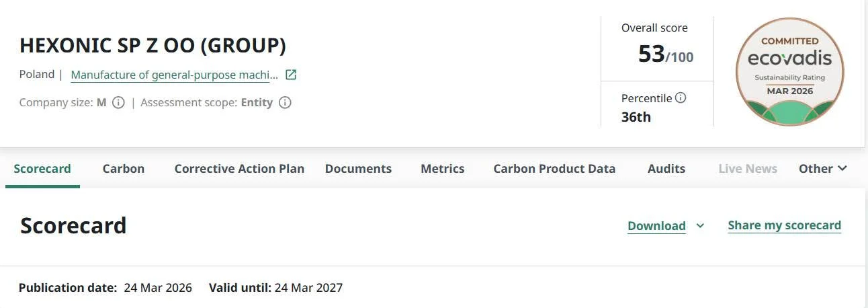Click the overall score 53/100 value
868x308 pixels.
(665, 54)
